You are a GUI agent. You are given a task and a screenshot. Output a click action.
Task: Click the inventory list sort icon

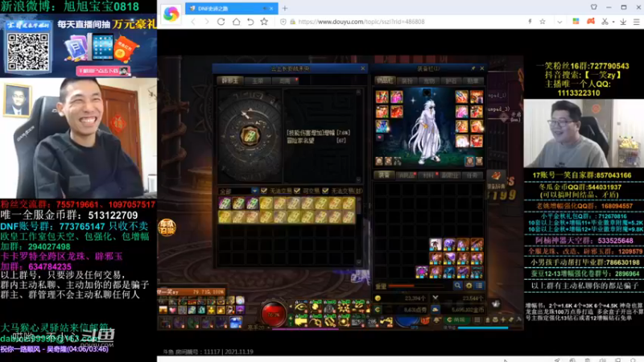(x=479, y=286)
